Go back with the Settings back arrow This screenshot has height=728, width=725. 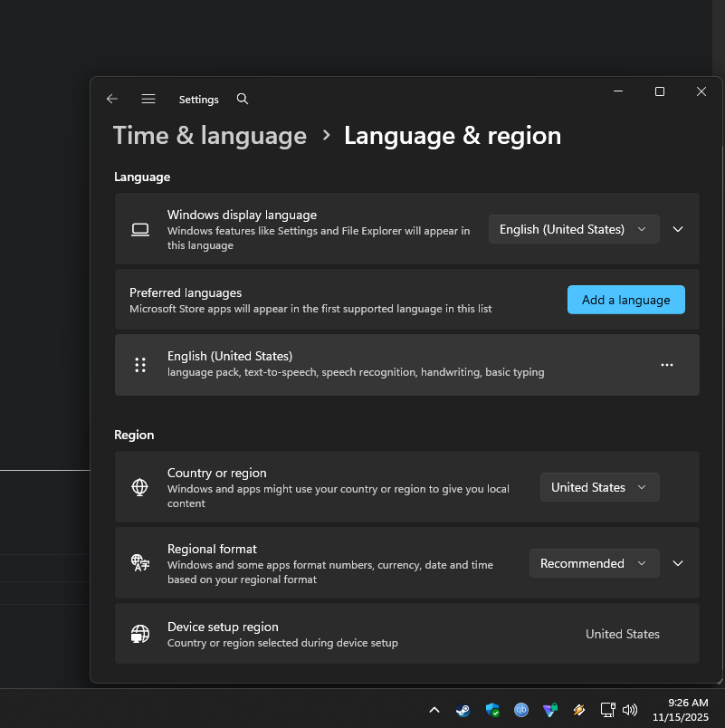point(112,99)
